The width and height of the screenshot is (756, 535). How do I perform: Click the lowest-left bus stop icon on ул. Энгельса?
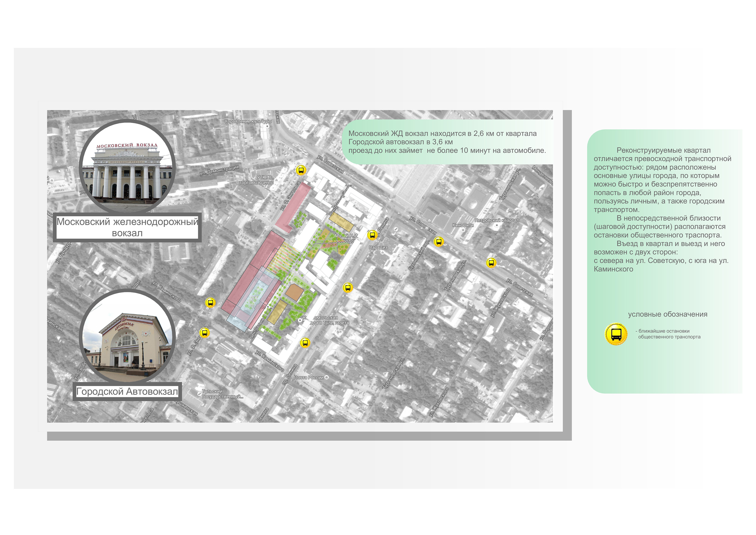tap(205, 332)
